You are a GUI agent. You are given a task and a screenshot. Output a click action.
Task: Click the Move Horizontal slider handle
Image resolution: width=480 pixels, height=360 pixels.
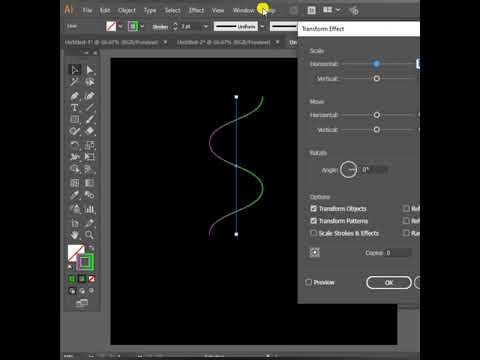coord(376,115)
